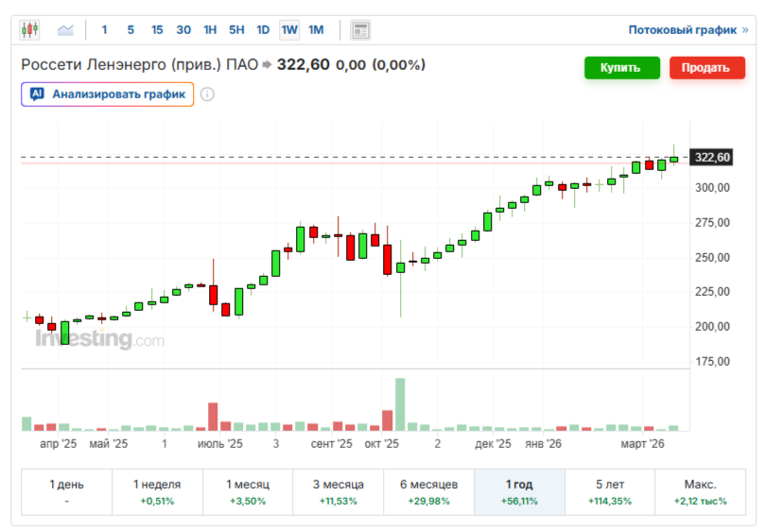765x532 pixels.
Task: Select the Макс. period tab
Action: [700, 492]
